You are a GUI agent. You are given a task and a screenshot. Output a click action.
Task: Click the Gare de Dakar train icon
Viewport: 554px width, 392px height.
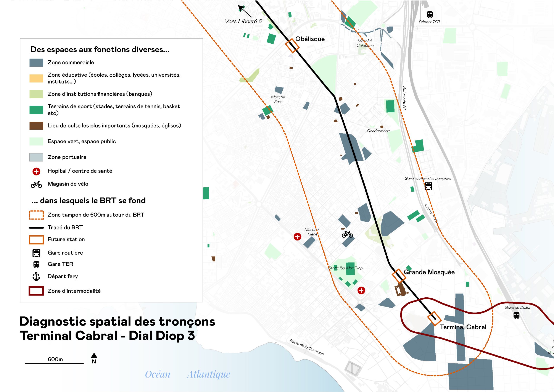(516, 315)
